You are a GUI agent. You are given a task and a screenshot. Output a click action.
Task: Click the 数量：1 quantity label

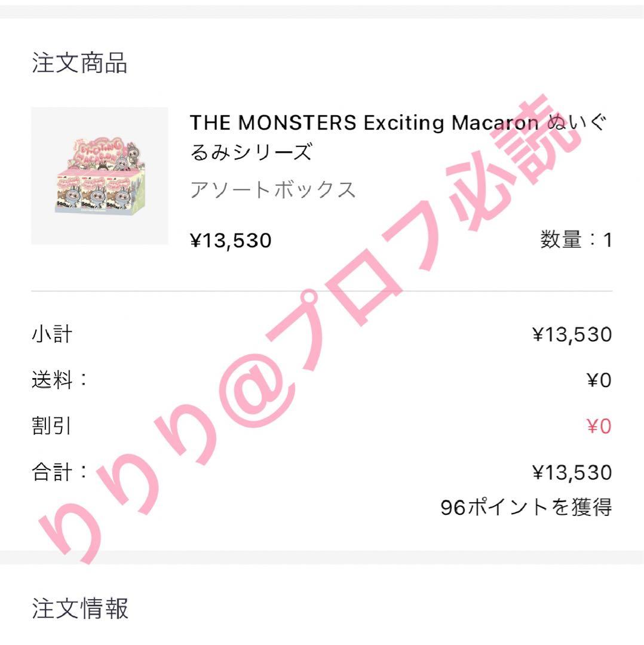(x=576, y=240)
